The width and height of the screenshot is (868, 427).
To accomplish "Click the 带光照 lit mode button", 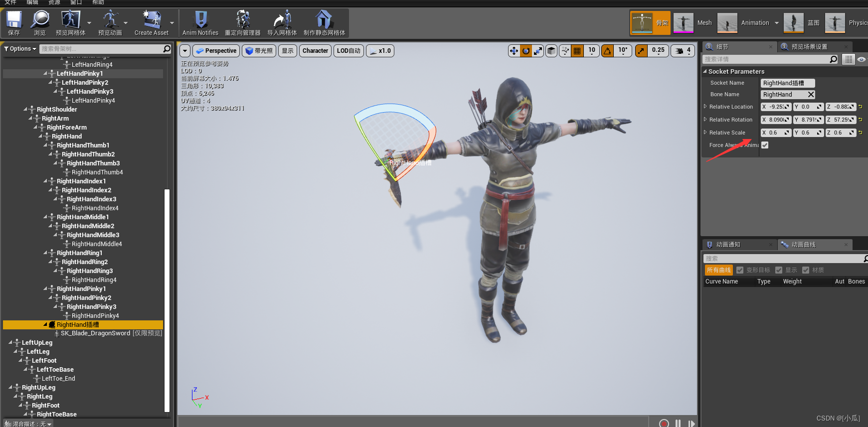I will coord(259,51).
